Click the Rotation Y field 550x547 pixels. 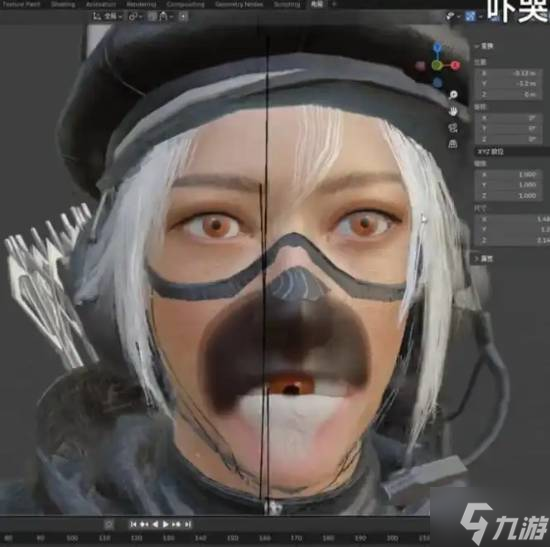tap(508, 129)
